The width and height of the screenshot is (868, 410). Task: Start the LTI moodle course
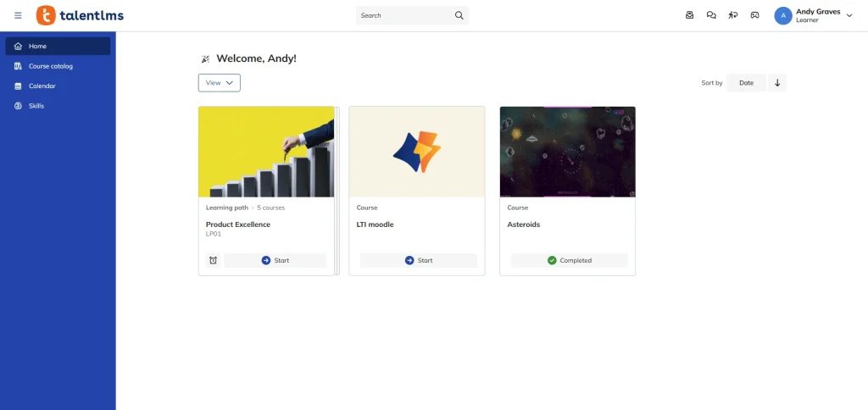[x=419, y=260]
